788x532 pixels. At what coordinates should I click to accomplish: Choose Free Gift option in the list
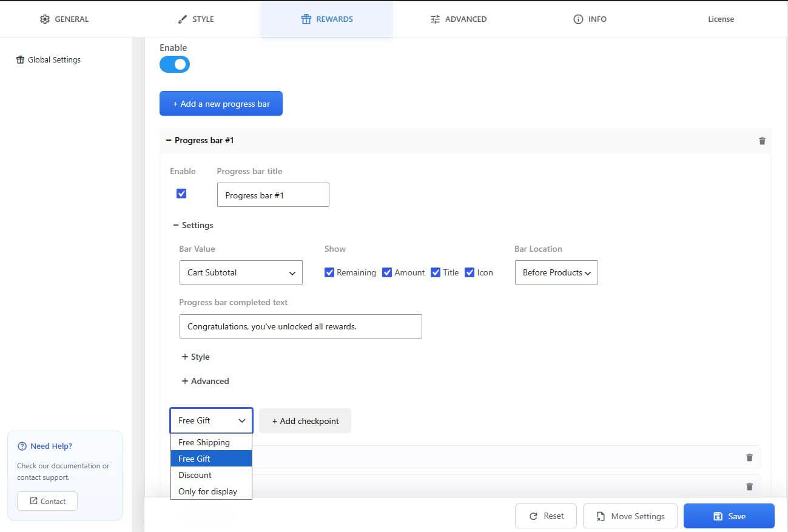pyautogui.click(x=211, y=459)
